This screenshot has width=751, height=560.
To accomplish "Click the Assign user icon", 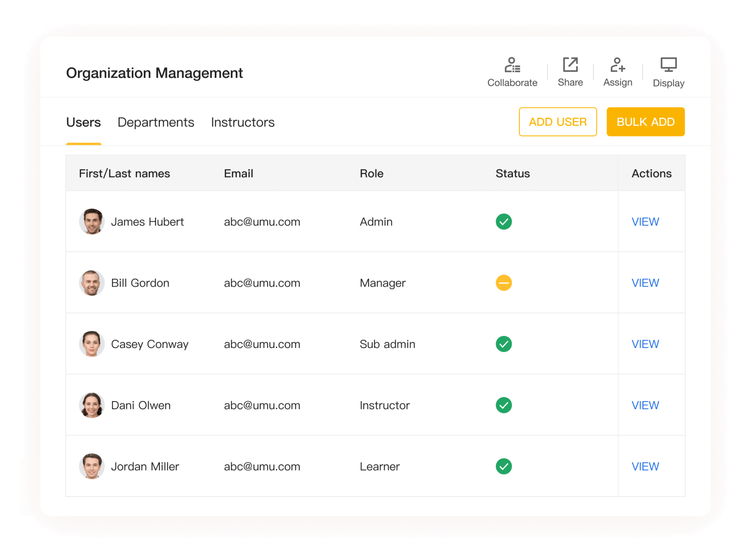I will pyautogui.click(x=617, y=65).
